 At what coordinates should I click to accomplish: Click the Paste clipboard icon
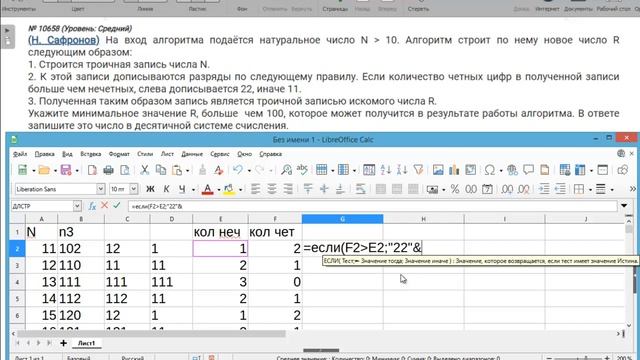point(177,170)
